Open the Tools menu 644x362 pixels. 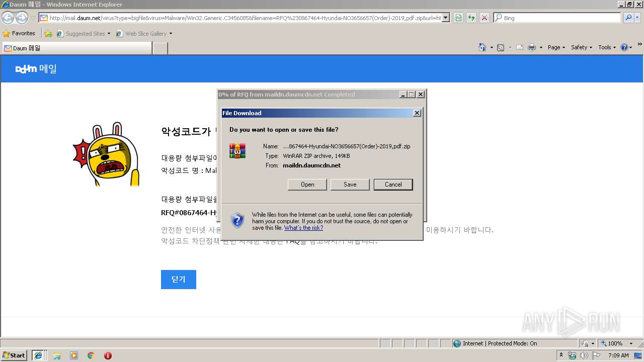607,47
